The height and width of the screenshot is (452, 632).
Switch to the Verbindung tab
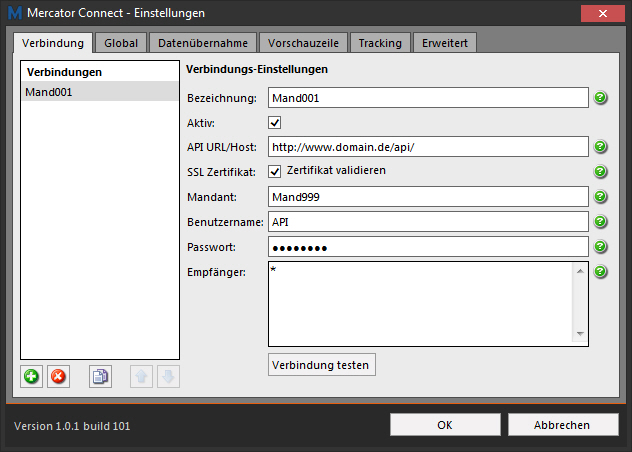(53, 43)
